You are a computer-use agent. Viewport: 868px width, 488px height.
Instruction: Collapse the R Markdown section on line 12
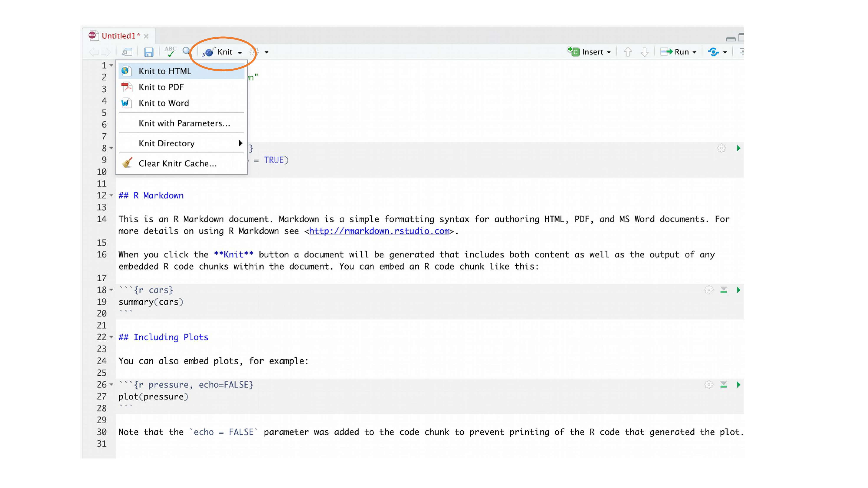click(x=111, y=195)
